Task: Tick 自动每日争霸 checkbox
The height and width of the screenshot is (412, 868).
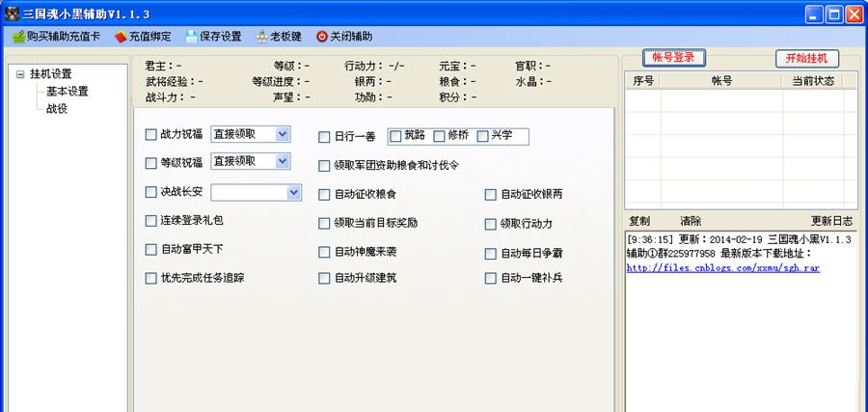Action: [491, 254]
